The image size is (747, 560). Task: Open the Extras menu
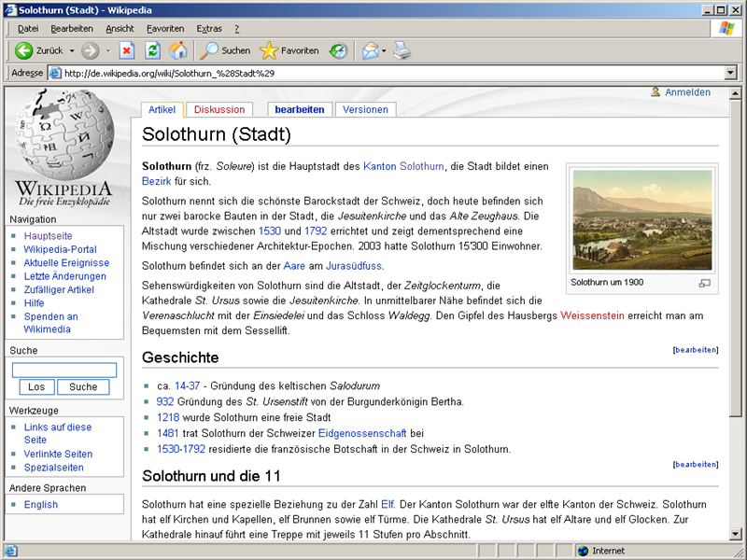point(209,29)
